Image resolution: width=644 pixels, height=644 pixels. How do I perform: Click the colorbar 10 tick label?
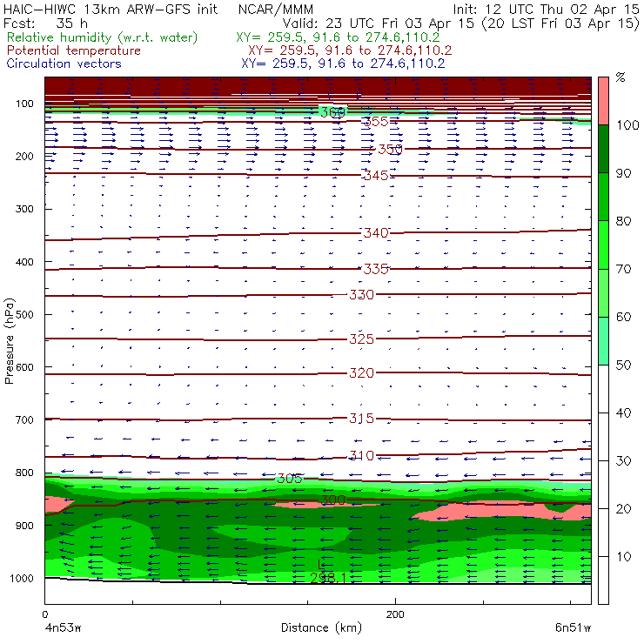point(623,556)
